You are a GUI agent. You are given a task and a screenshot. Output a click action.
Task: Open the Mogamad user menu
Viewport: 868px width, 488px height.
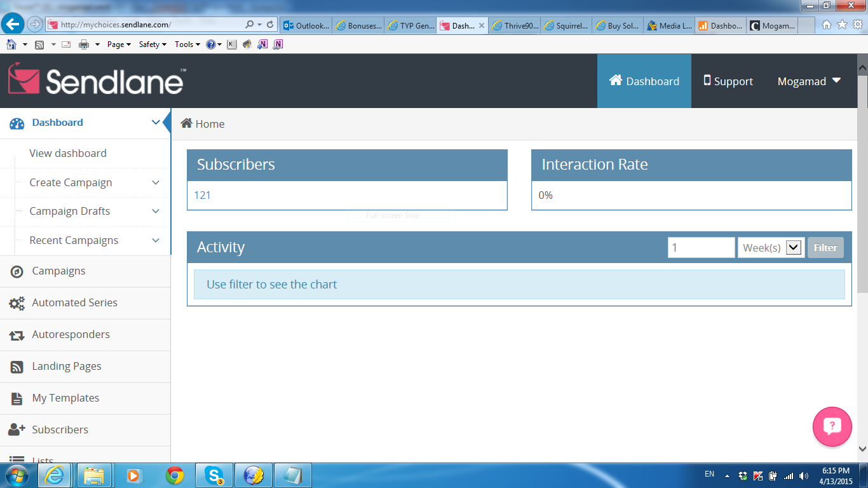(809, 81)
